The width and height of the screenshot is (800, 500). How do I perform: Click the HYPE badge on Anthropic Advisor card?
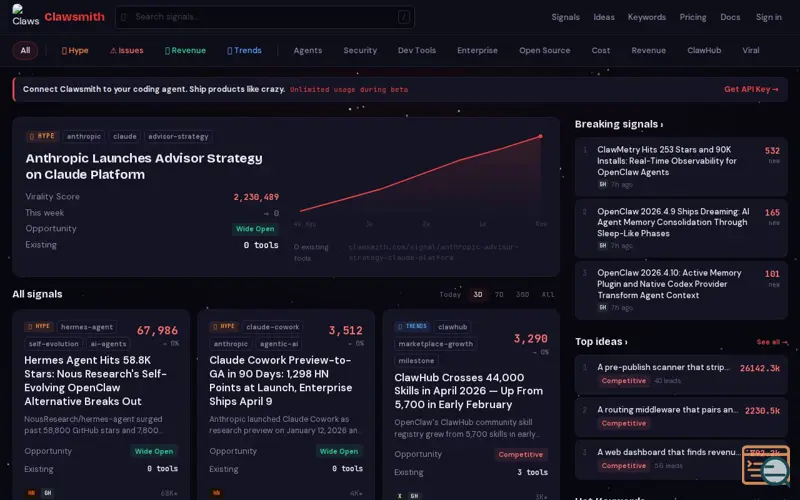(42, 137)
